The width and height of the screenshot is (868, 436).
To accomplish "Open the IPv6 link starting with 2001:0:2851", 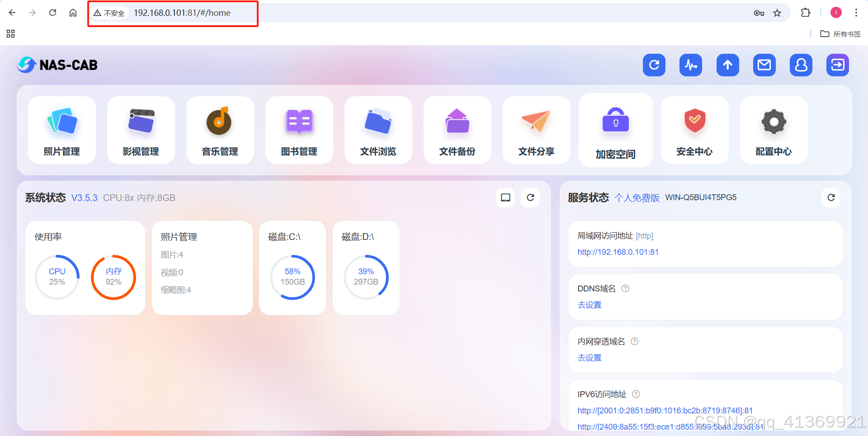I will [665, 411].
